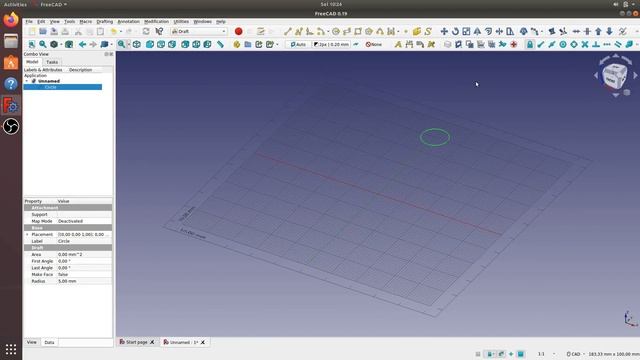Click the red Heal tool icon
Image resolution: width=640 pixels, height=360 pixels.
coord(513,44)
